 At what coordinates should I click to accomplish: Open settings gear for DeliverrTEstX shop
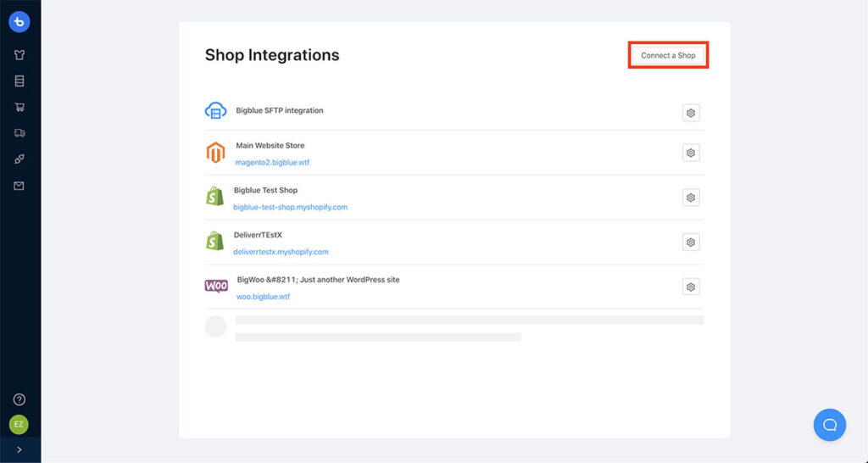[x=691, y=243]
